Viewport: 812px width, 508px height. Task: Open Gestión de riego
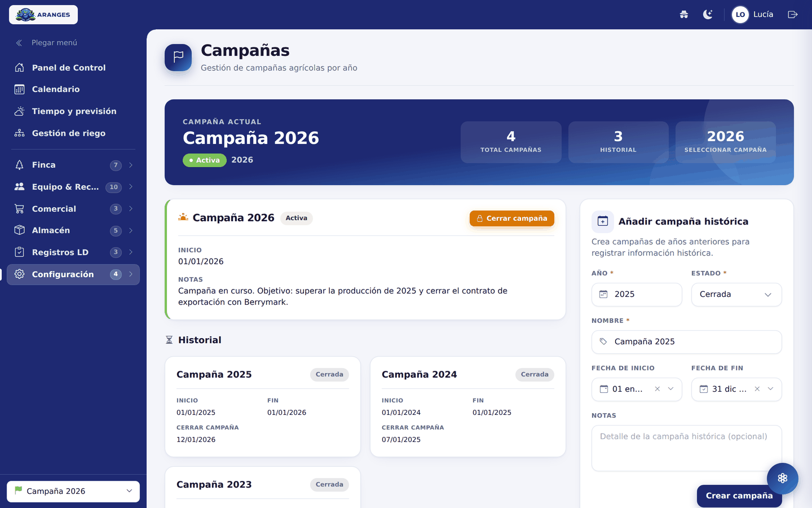(x=73, y=133)
